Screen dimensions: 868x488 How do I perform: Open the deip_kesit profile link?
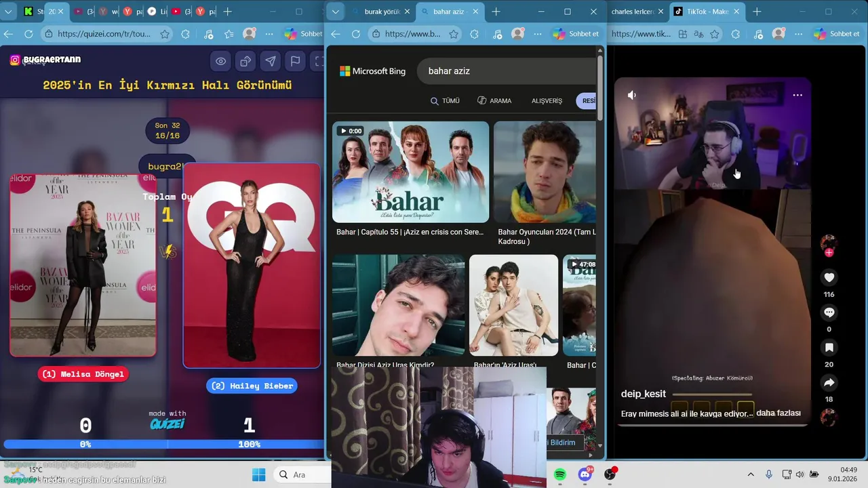point(644,394)
